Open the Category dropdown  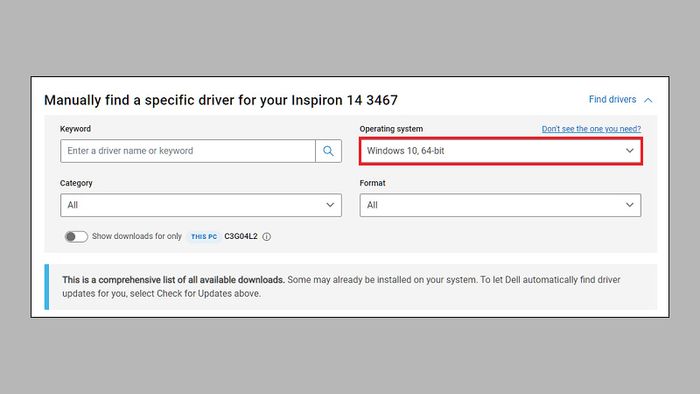click(201, 205)
